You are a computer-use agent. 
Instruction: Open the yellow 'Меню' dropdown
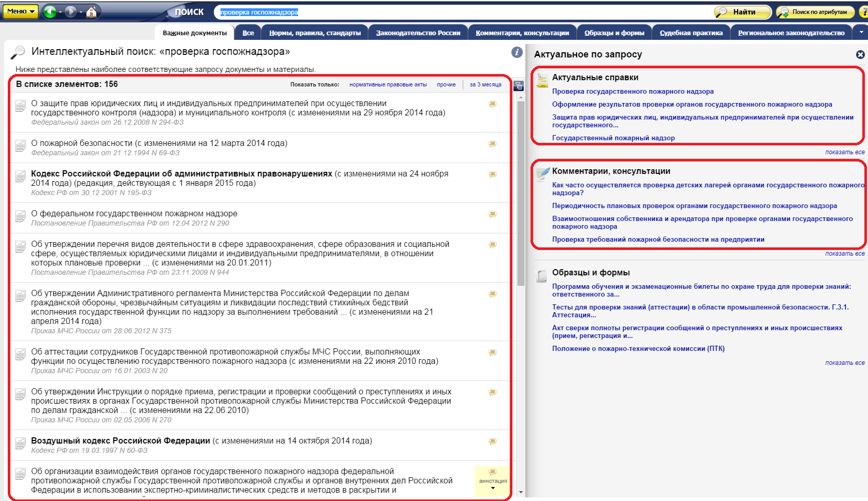click(x=21, y=11)
